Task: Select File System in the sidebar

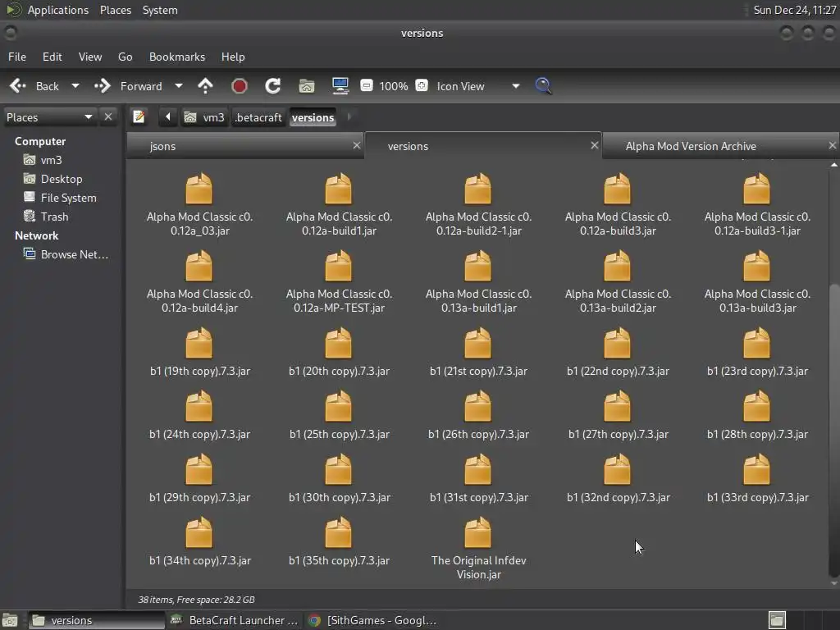Action: tap(68, 198)
